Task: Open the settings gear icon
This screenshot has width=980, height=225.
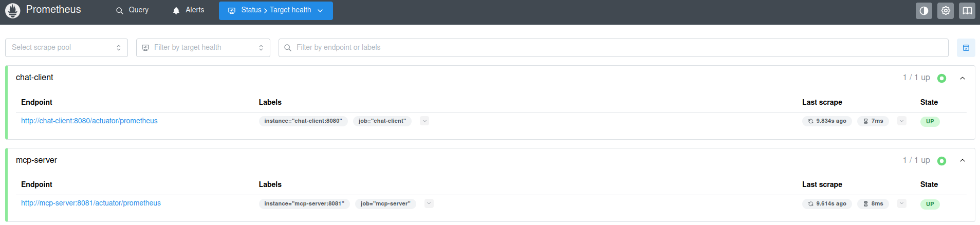Action: (945, 11)
